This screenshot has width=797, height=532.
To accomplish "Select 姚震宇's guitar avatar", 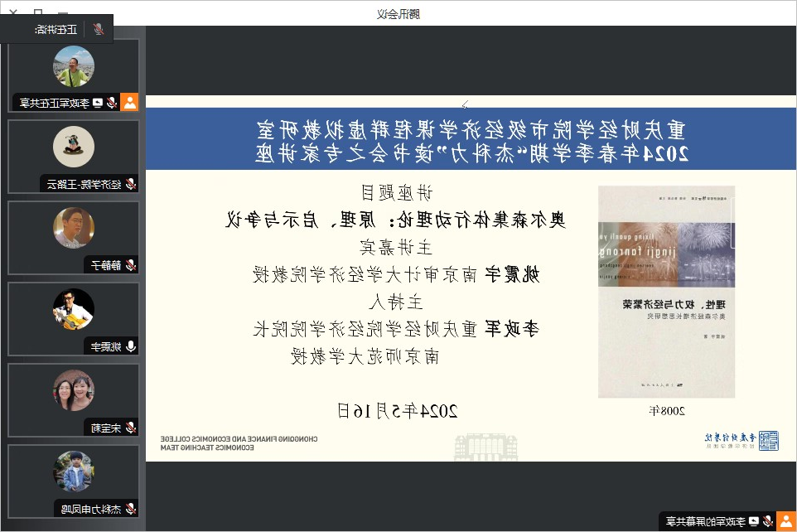I will [x=74, y=309].
